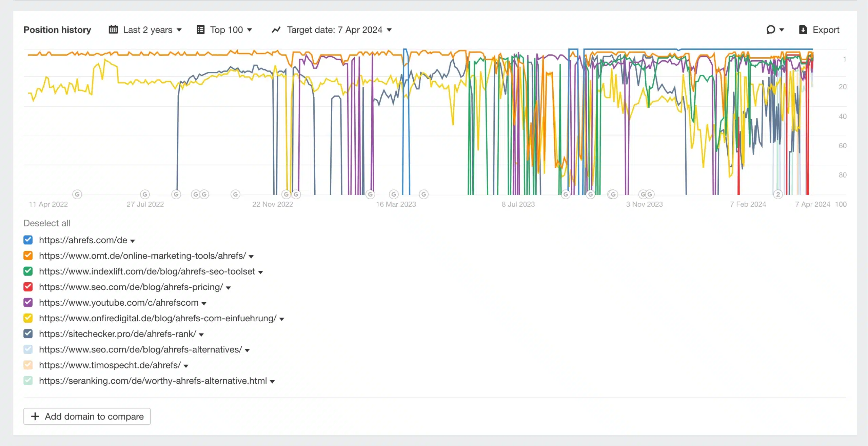Toggle the seranking.com checkbox
Viewport: 868px width, 446px height.
pyautogui.click(x=28, y=380)
